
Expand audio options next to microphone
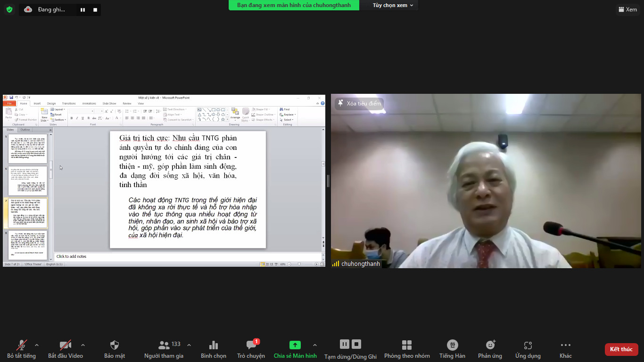pos(37,345)
